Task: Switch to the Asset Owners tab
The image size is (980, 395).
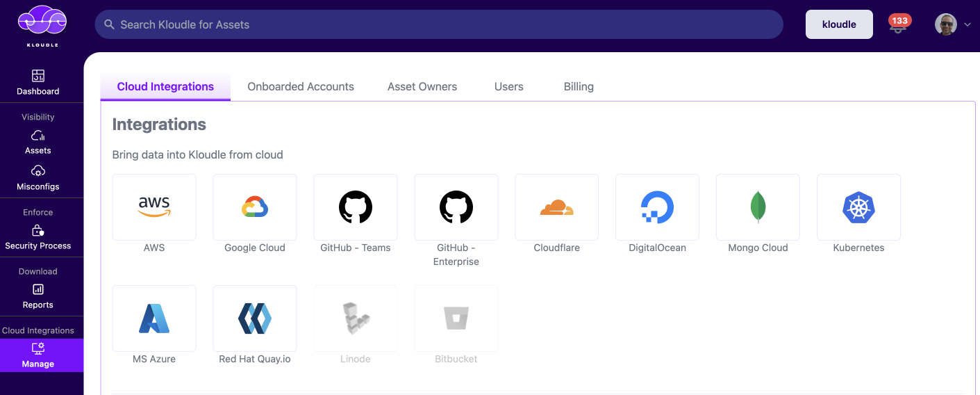Action: [x=422, y=87]
